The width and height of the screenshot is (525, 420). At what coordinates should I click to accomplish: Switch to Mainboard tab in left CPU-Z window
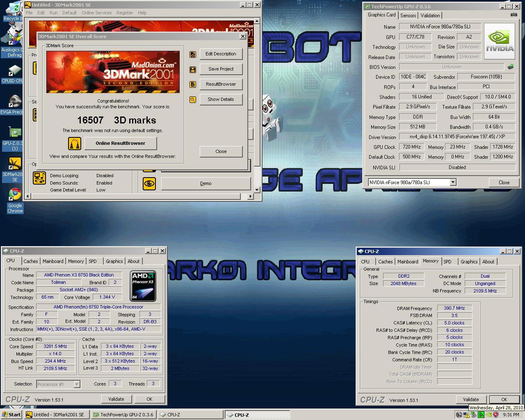53,261
